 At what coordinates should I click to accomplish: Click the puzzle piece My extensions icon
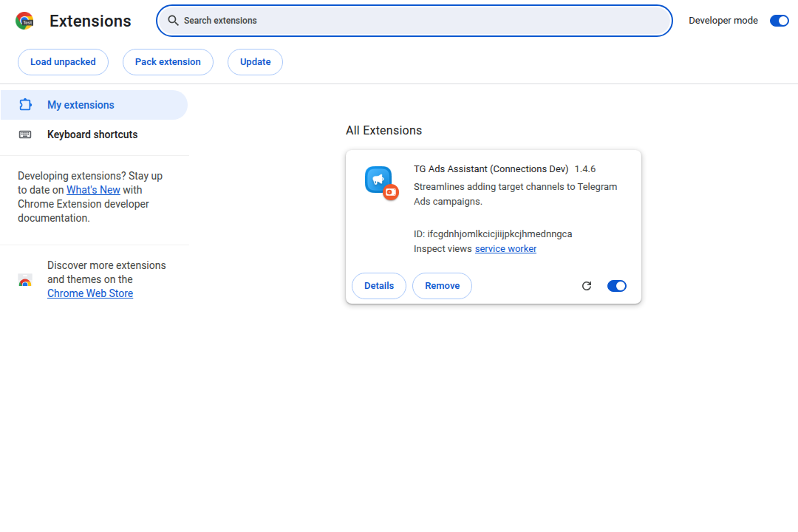(x=25, y=105)
